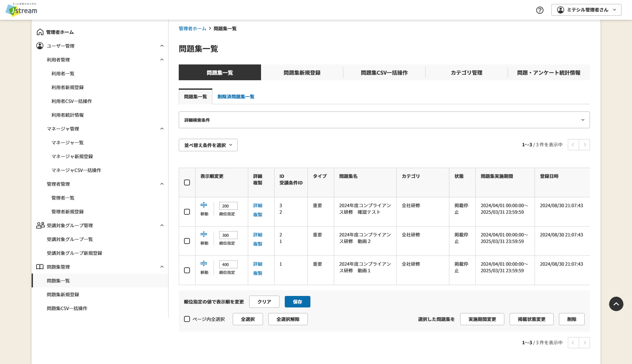Switch to the 問題集新規登録 top tab
632x364 pixels.
[302, 72]
